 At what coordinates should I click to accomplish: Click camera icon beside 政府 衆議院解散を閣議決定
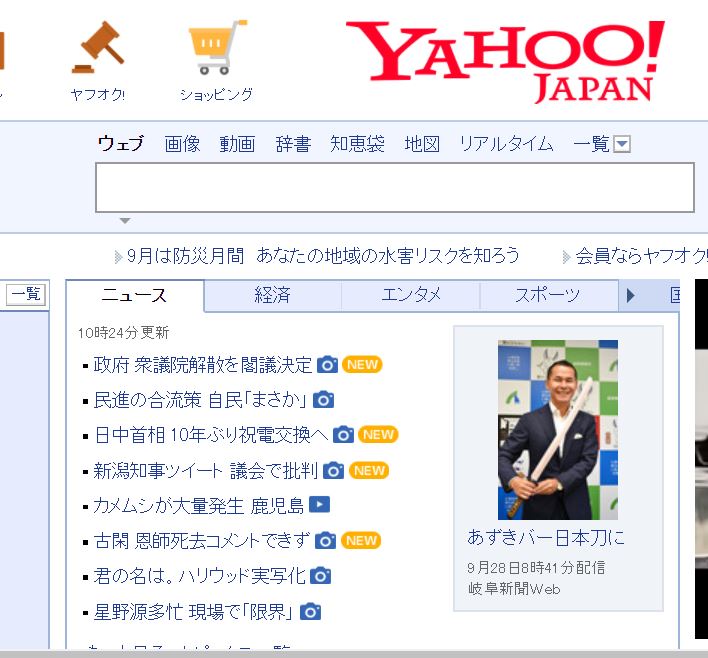click(327, 365)
